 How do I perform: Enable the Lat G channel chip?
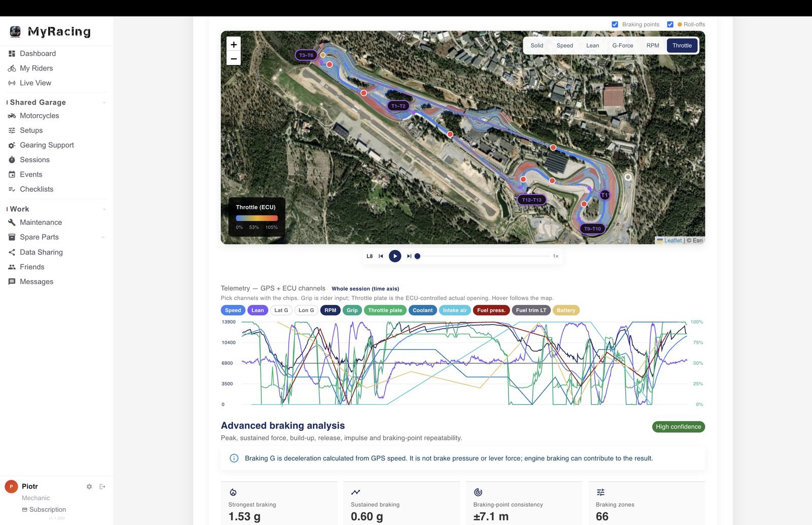click(281, 310)
